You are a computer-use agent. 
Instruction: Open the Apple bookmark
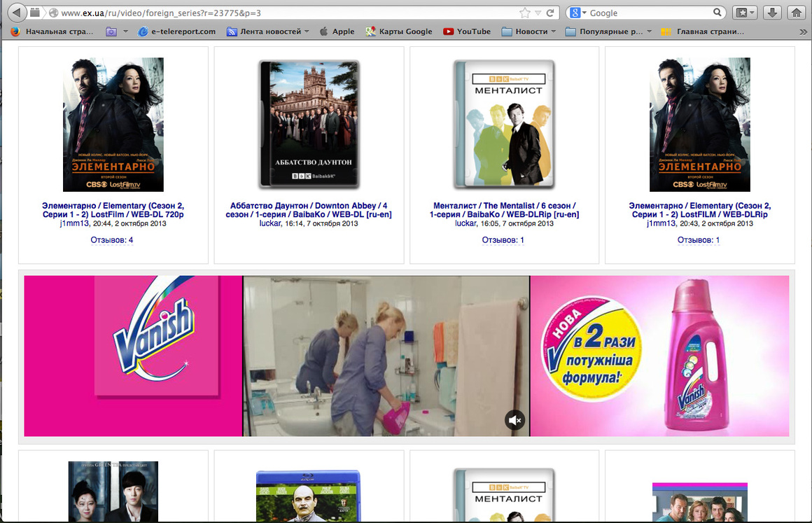337,32
